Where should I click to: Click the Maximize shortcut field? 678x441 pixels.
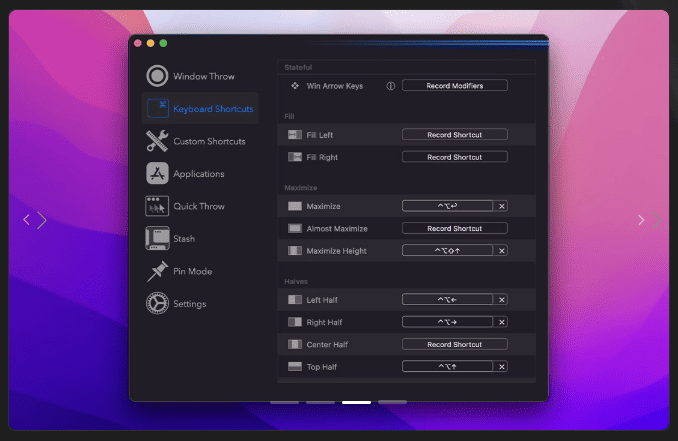[x=448, y=206]
